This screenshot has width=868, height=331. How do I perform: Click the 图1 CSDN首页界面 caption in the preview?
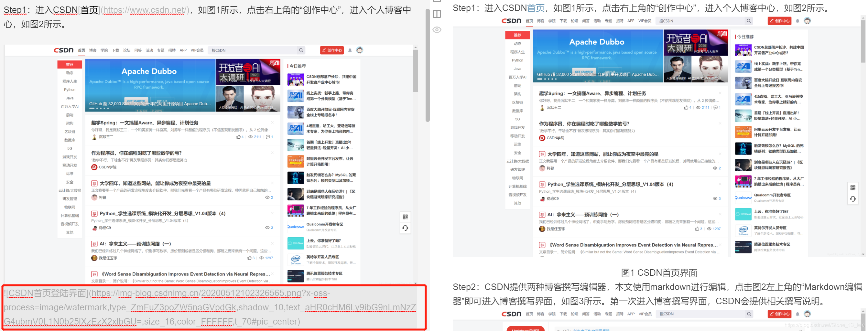[659, 272]
